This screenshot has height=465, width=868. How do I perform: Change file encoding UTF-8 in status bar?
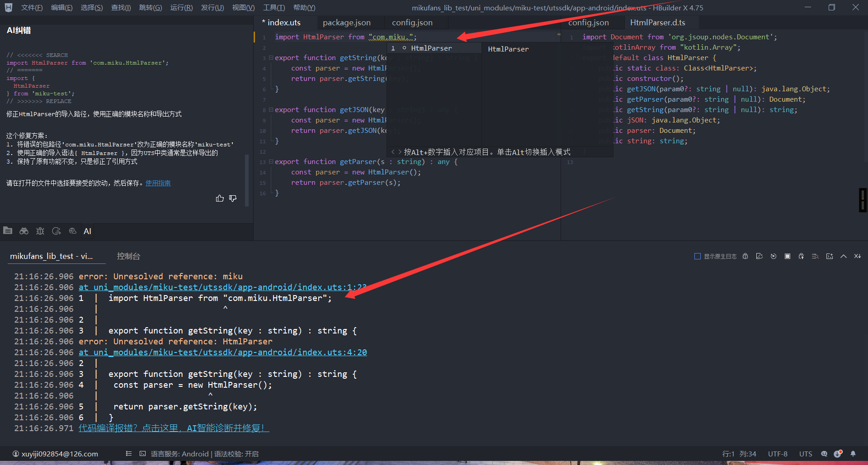[778, 454]
